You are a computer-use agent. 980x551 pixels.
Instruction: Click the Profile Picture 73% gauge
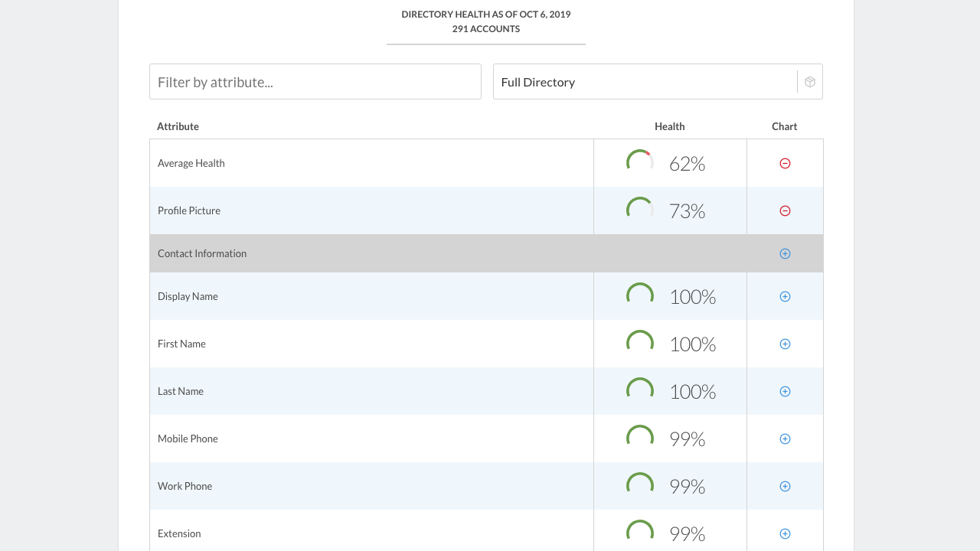[640, 210]
